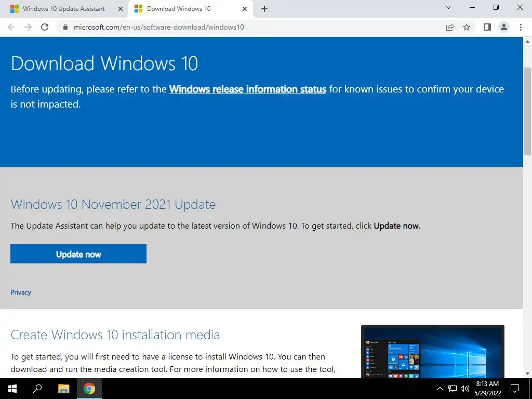Open the Chrome profile avatar
This screenshot has width=532, height=399.
[x=504, y=27]
